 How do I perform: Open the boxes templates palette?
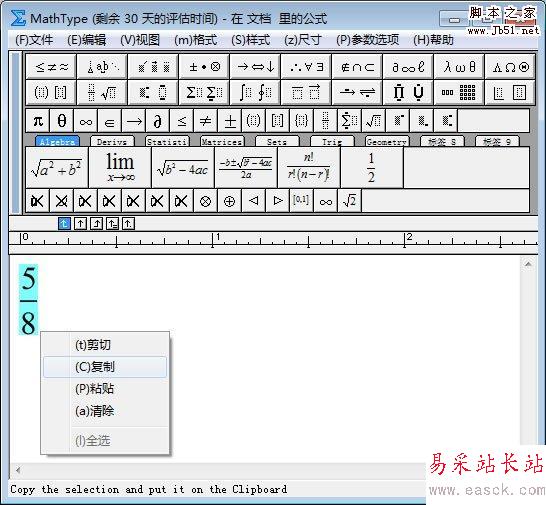tap(510, 92)
